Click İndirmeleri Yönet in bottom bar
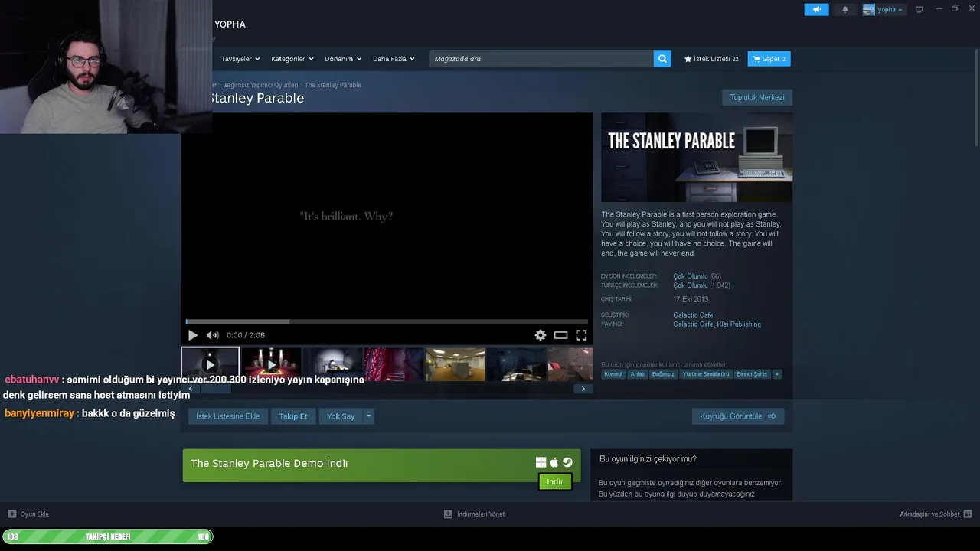The height and width of the screenshot is (551, 980). 481,514
